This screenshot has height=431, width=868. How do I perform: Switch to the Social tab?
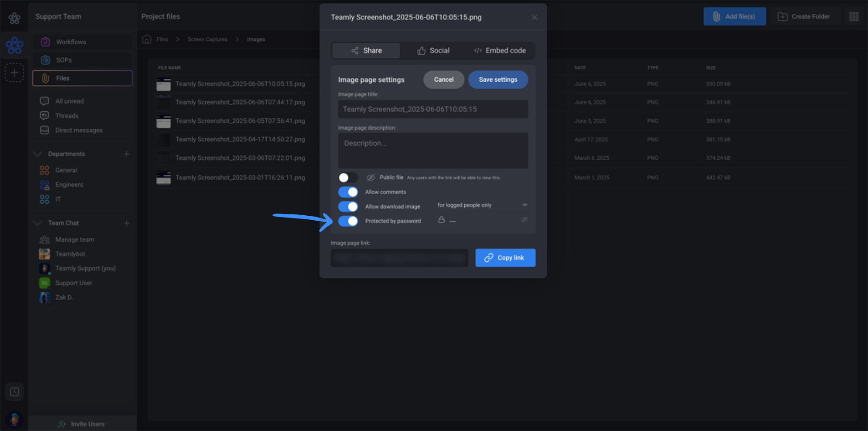(433, 51)
